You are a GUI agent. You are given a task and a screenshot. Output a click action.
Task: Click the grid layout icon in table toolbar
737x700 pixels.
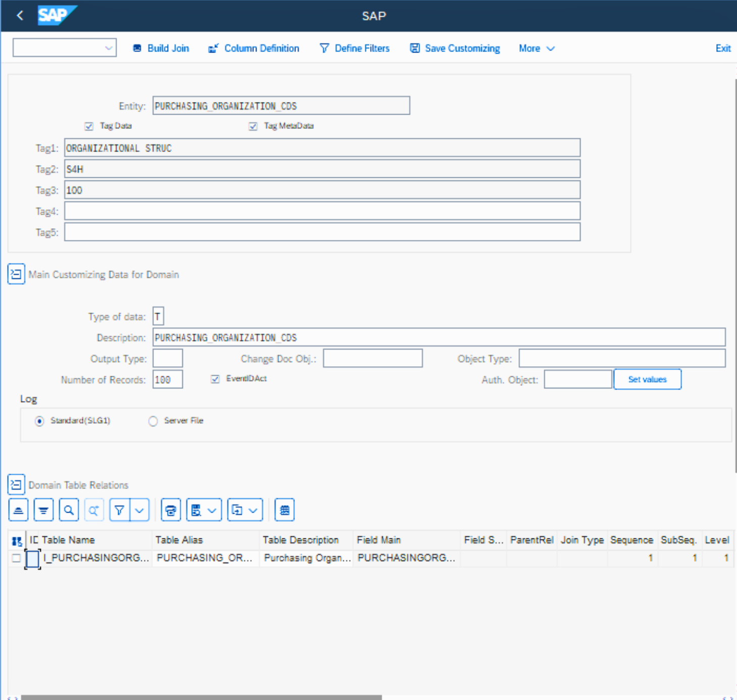point(284,510)
